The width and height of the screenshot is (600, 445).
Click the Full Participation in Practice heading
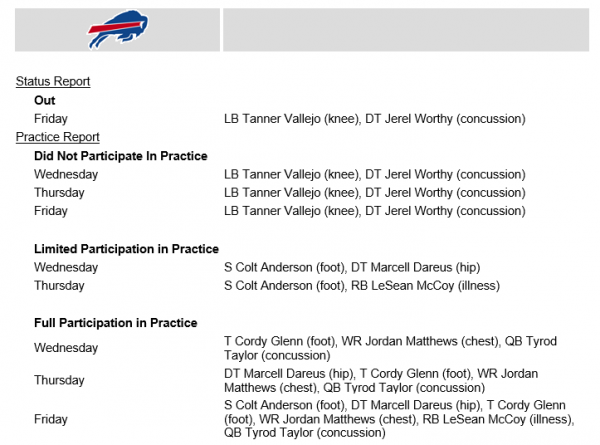[x=115, y=323]
